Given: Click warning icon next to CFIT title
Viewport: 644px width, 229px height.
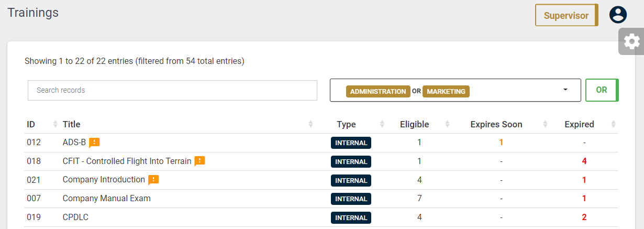Looking at the screenshot, I should [199, 161].
